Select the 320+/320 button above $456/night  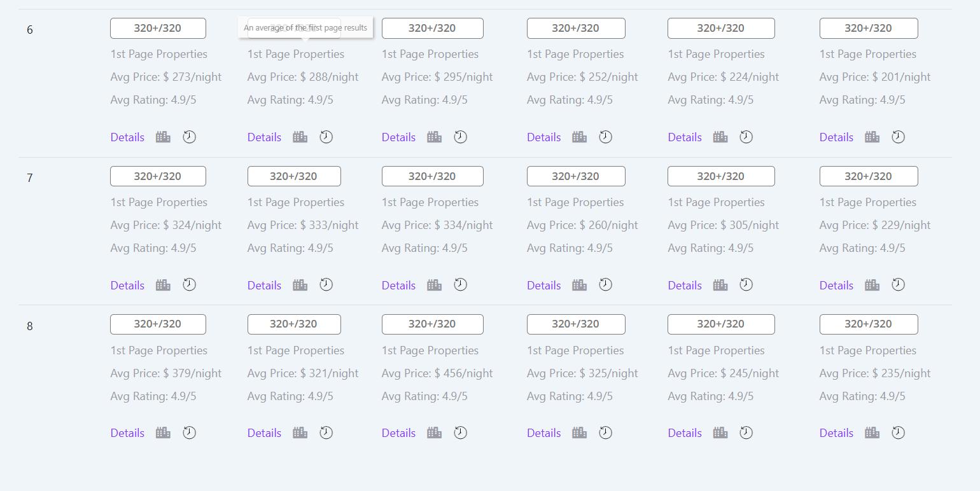(432, 324)
